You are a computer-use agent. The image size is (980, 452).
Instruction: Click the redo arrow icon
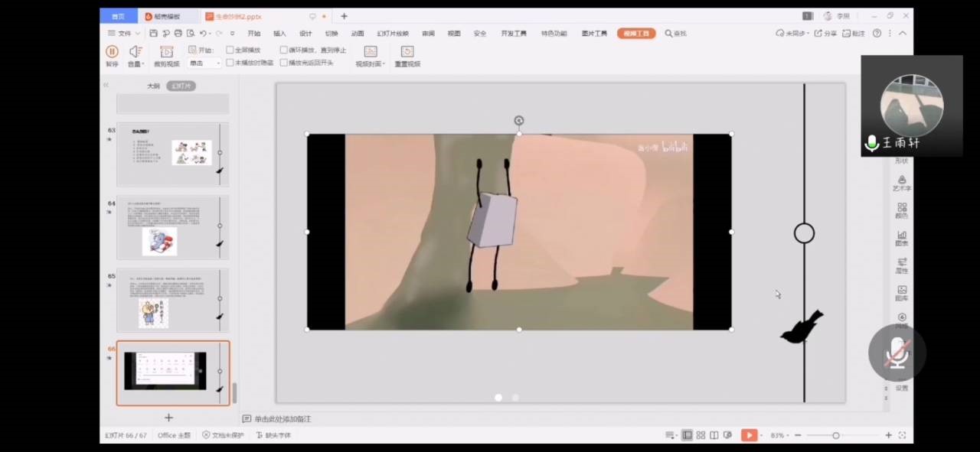pyautogui.click(x=220, y=34)
